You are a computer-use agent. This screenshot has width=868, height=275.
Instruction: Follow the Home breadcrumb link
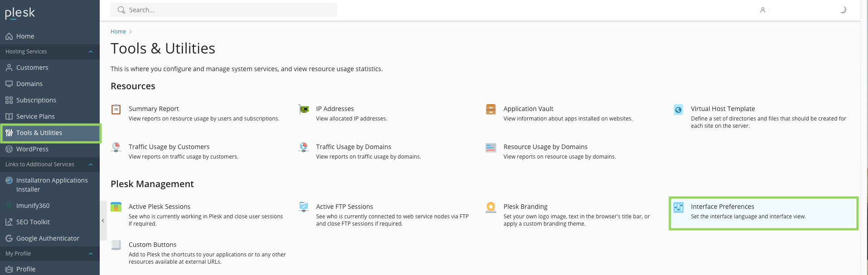pyautogui.click(x=118, y=32)
